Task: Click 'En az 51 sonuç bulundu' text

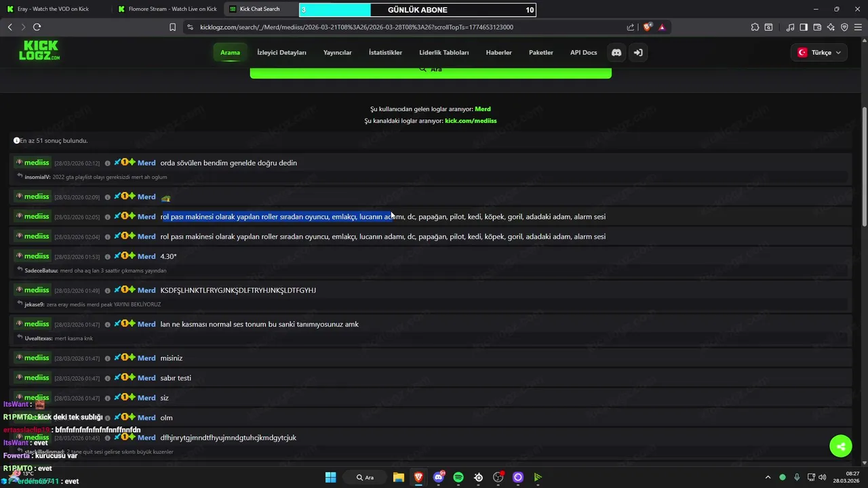Action: [54, 141]
